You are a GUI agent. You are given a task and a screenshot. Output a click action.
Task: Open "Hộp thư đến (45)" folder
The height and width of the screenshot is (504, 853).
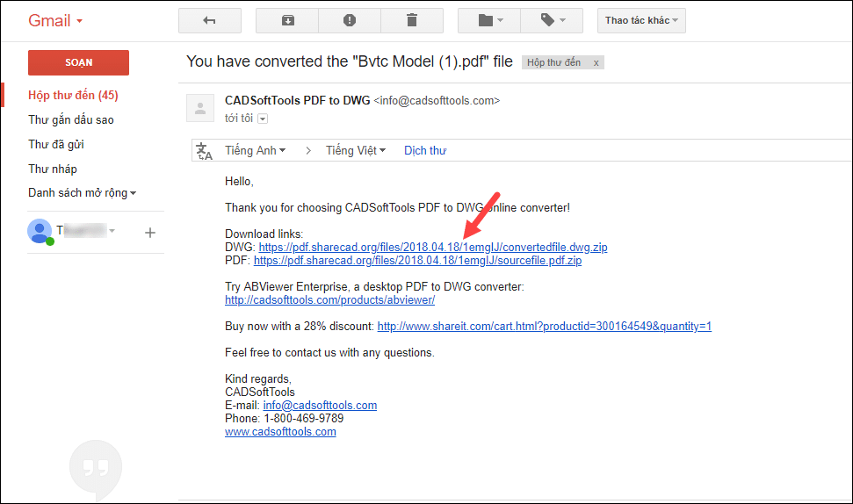(x=73, y=95)
